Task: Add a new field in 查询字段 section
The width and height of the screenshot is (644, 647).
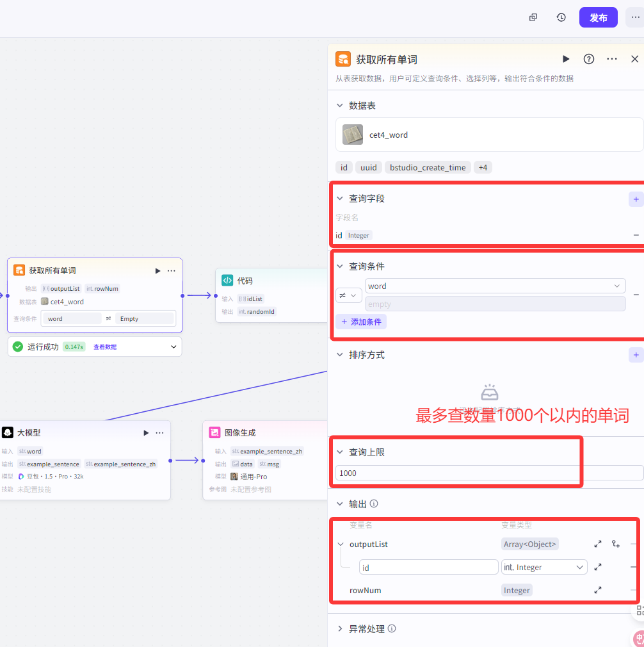Action: (636, 199)
